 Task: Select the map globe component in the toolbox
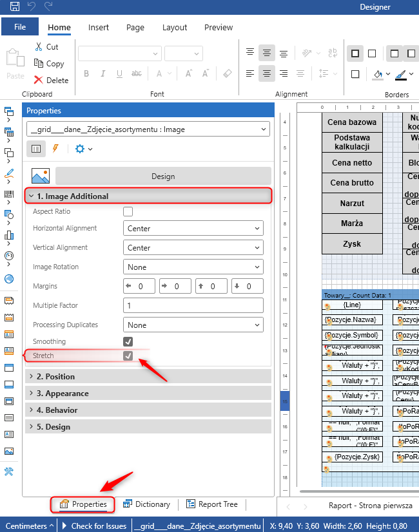[x=9, y=279]
